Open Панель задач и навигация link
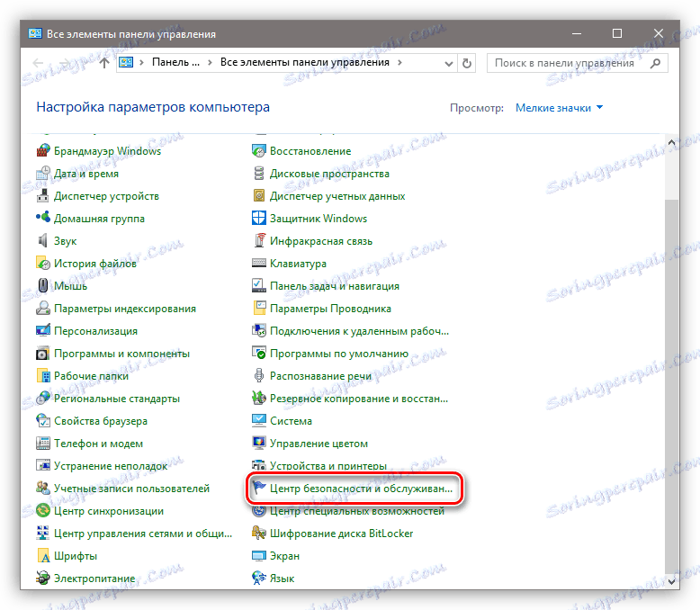 pos(335,286)
